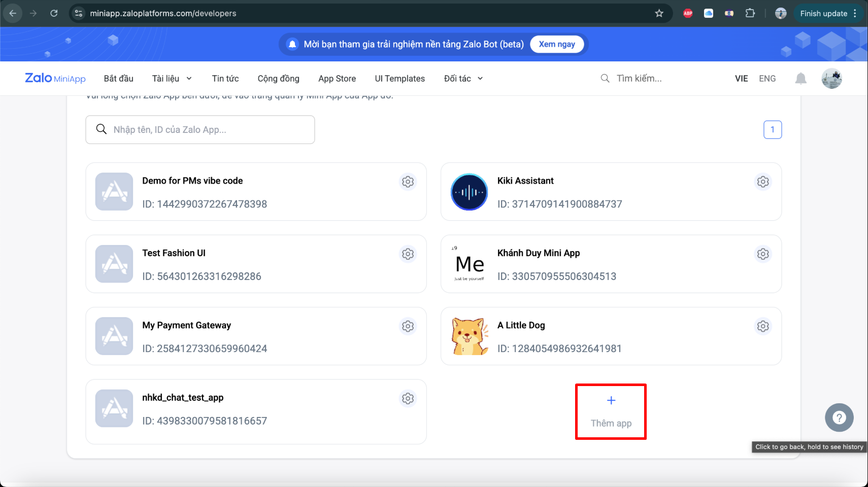This screenshot has width=868, height=487.
Task: Click the Zalo App name or ID search field
Action: 200,130
